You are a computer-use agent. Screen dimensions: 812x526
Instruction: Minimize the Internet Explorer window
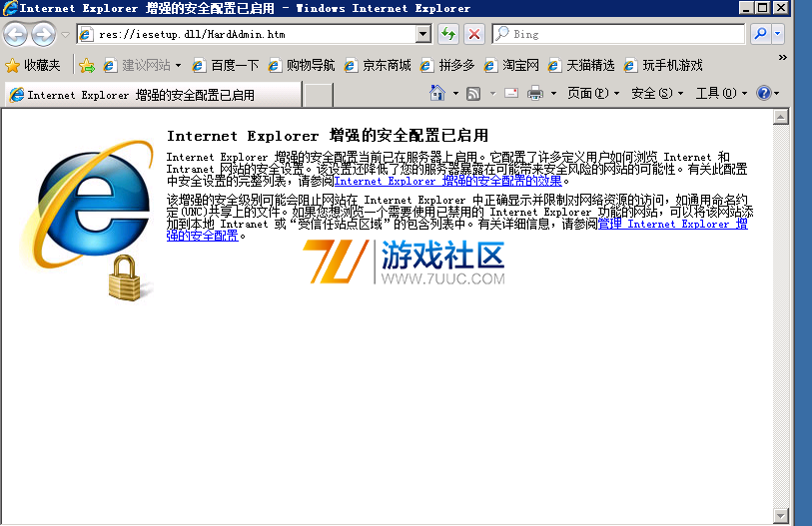click(x=746, y=8)
